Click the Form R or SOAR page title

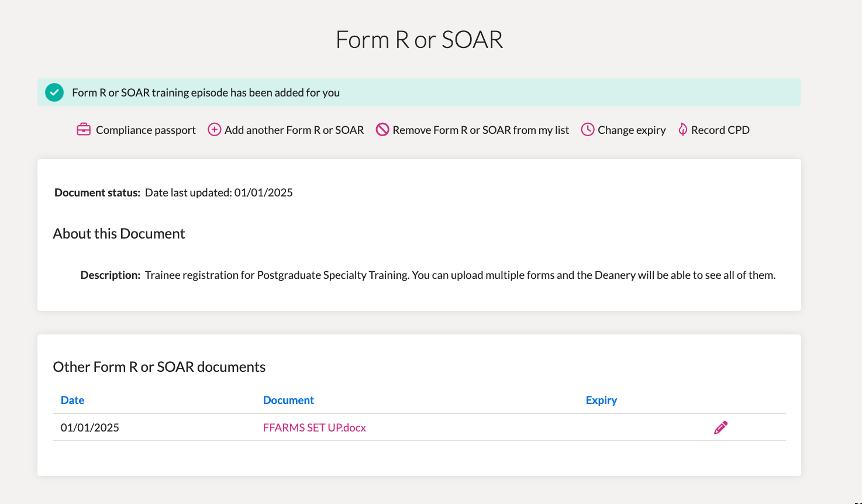419,40
